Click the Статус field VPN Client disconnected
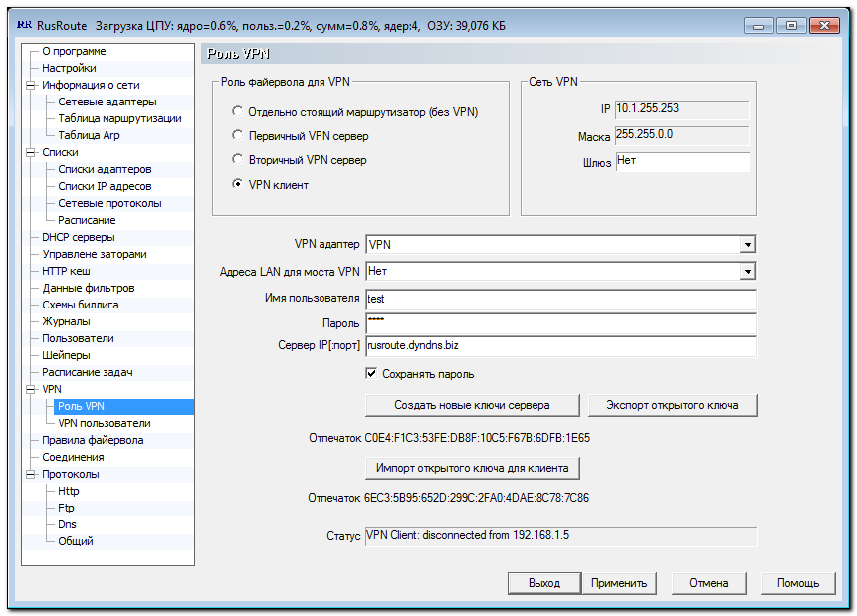Screen dimensions: 857x616 561,536
